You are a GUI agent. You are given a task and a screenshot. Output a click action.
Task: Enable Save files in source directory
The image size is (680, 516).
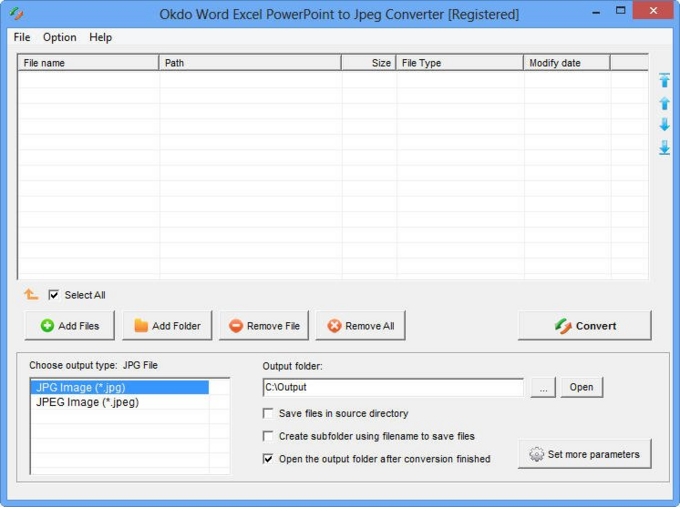coord(268,413)
